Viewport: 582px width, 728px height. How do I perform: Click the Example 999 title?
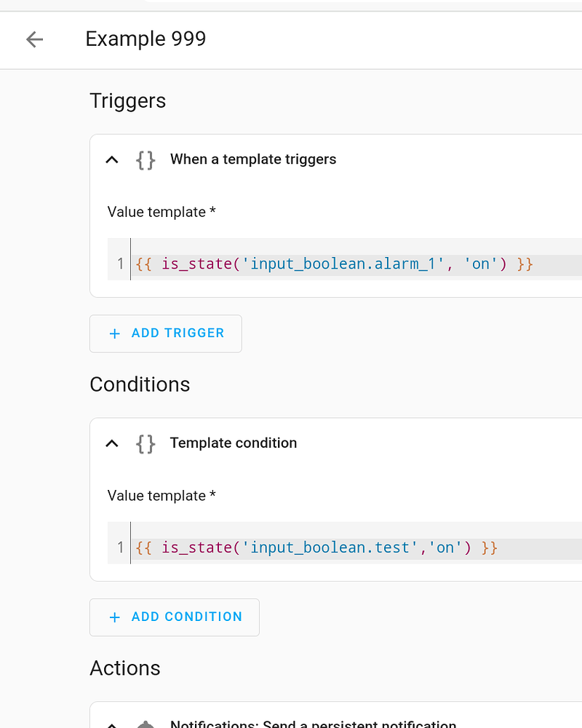[145, 39]
